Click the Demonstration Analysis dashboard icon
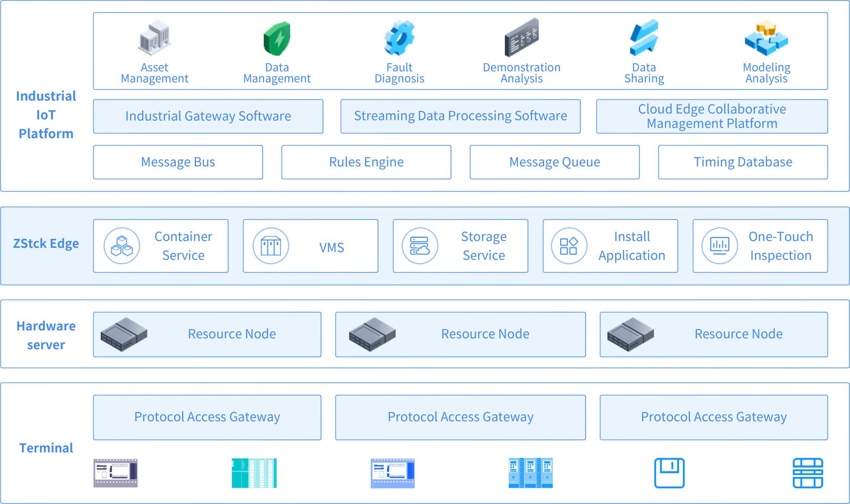This screenshot has width=850, height=504. pyautogui.click(x=522, y=38)
